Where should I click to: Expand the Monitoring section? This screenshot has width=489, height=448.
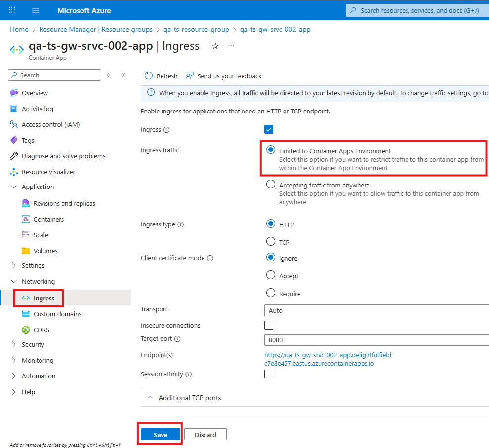pos(14,361)
